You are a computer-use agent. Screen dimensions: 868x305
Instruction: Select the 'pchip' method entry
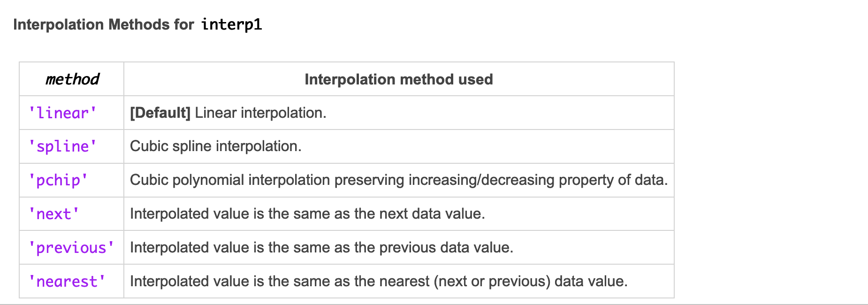coord(58,180)
